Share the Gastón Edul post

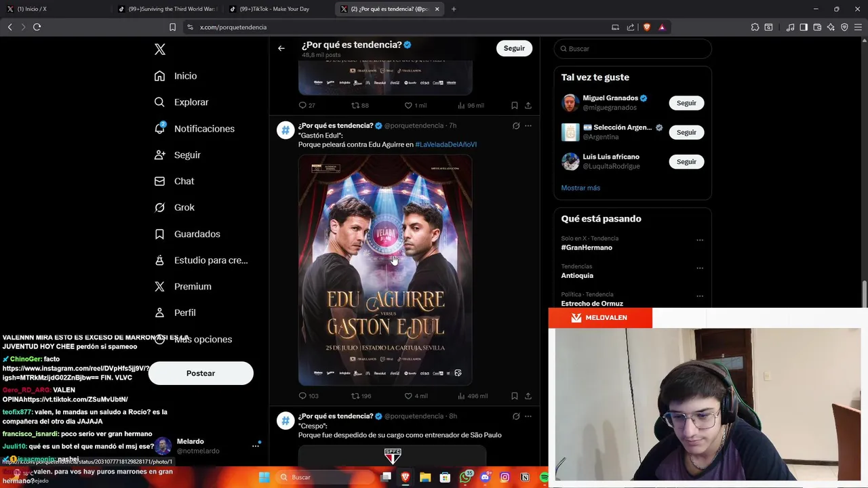point(528,396)
